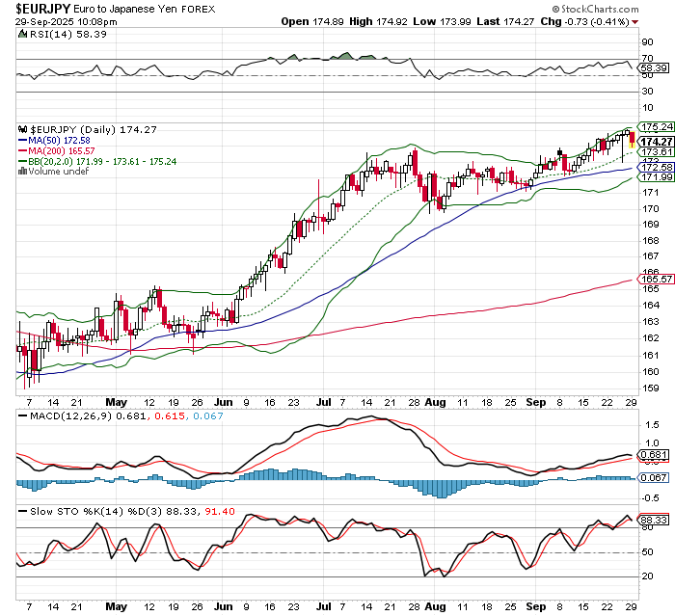Click the Volume bars legend icon

[x=24, y=173]
